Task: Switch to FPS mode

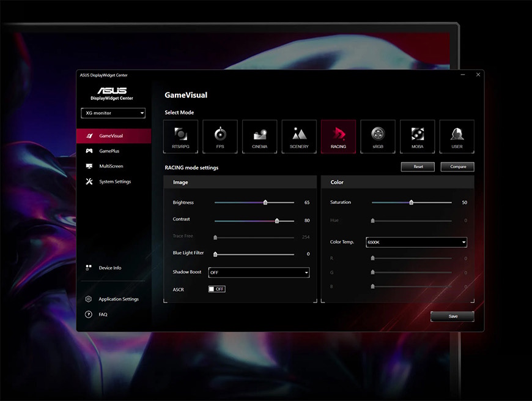Action: tap(220, 136)
